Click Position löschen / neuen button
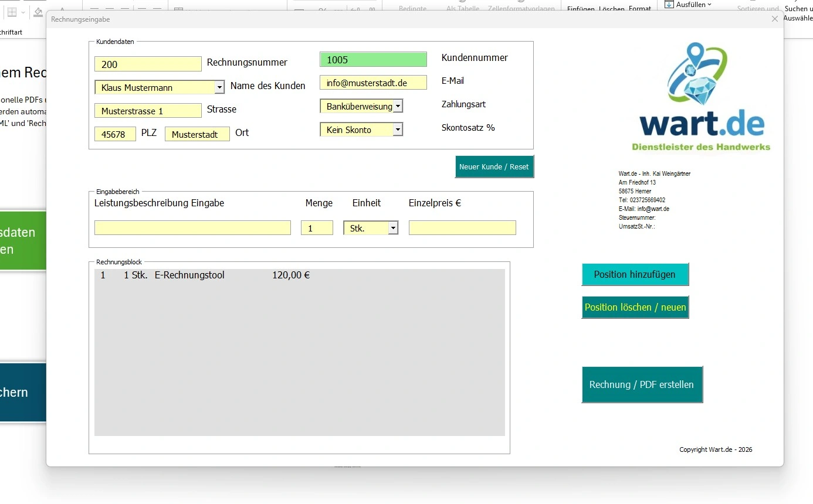The image size is (813, 504). coord(635,307)
